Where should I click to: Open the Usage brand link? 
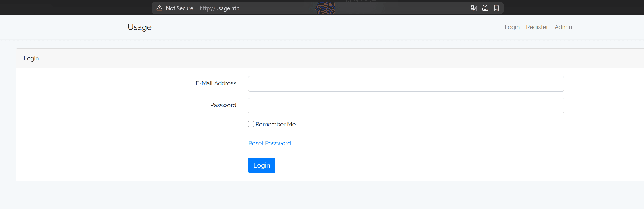[x=140, y=27]
